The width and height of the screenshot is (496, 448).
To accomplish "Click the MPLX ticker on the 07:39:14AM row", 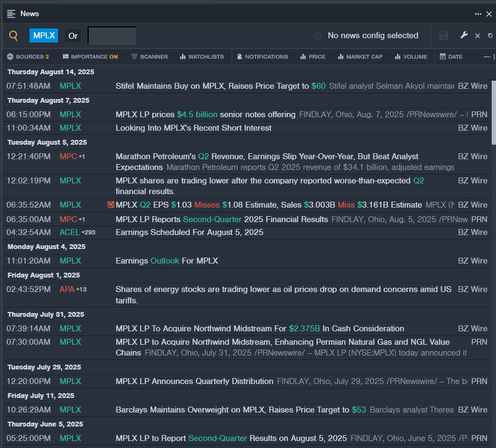I will [x=70, y=329].
